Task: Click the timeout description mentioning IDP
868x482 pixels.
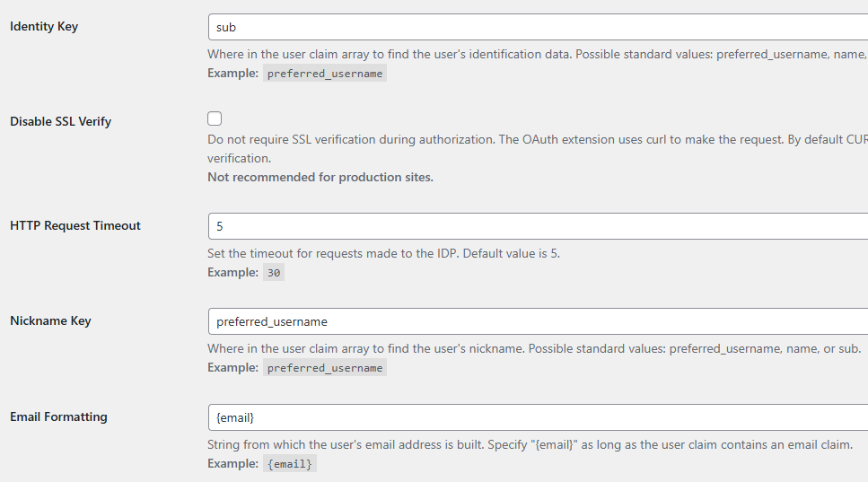Action: click(383, 254)
